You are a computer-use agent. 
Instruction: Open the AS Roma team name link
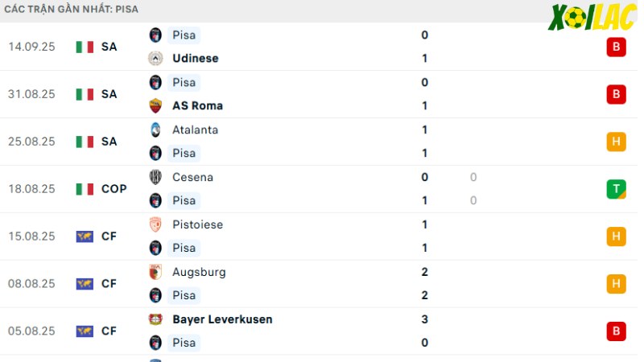tap(197, 105)
